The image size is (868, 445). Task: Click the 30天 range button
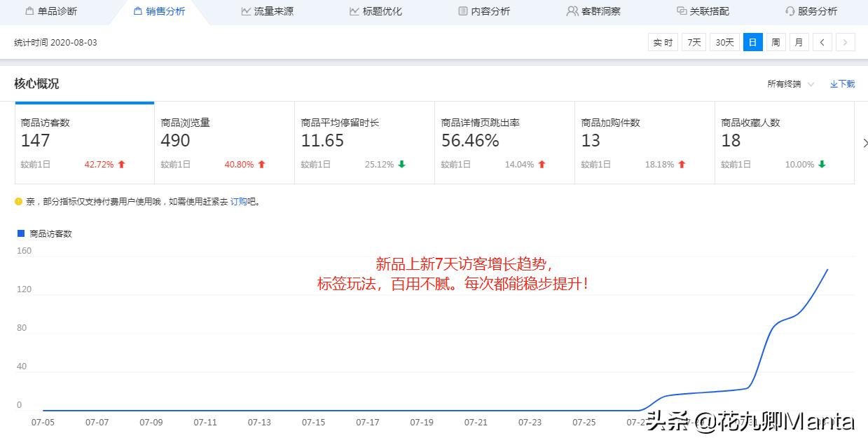coord(724,42)
